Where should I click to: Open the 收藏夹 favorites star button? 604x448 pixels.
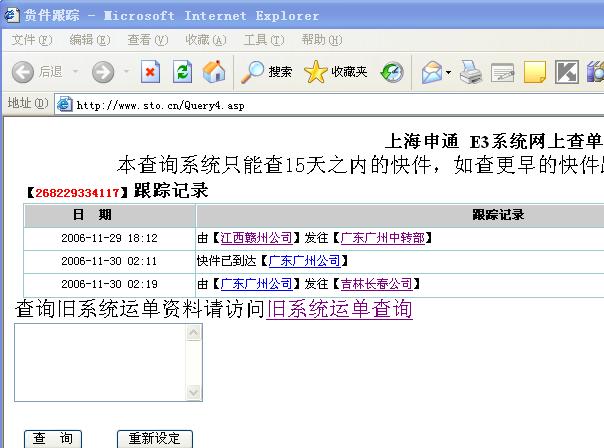(x=336, y=72)
